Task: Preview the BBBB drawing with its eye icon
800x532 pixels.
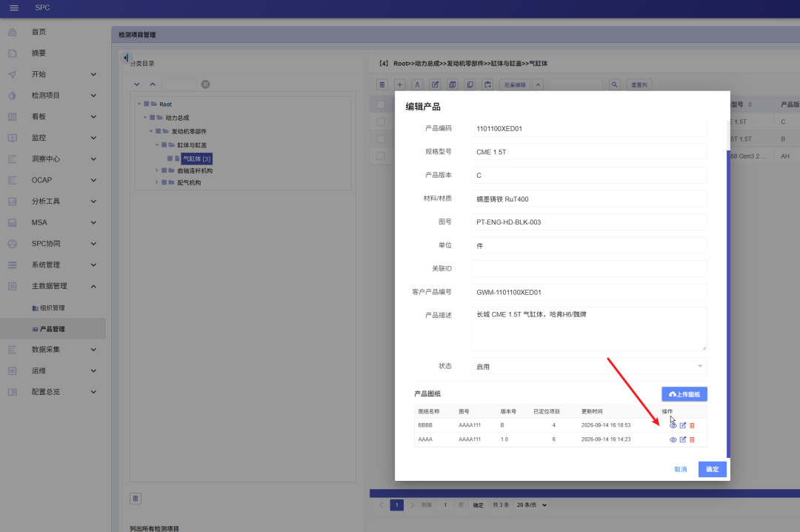Action: click(x=673, y=425)
